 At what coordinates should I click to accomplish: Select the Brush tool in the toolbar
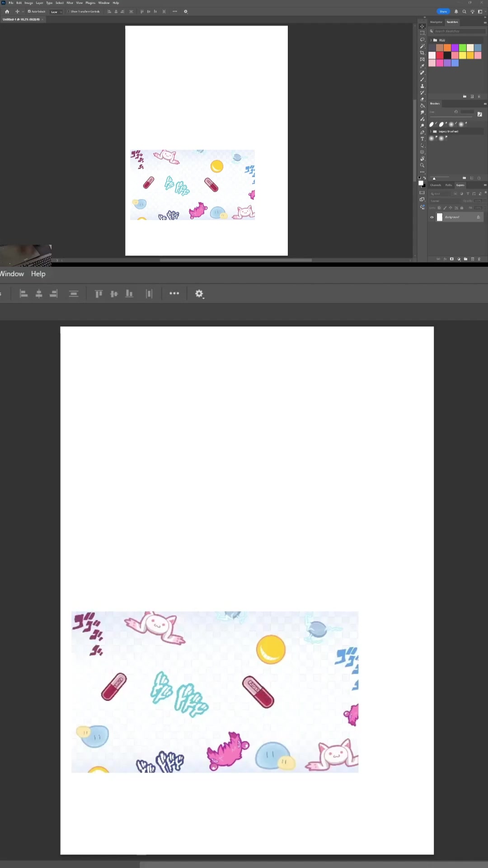pyautogui.click(x=422, y=79)
